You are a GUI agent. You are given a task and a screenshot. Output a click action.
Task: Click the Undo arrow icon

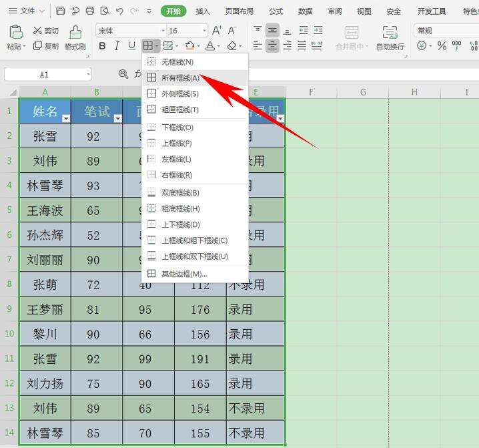[x=119, y=11]
